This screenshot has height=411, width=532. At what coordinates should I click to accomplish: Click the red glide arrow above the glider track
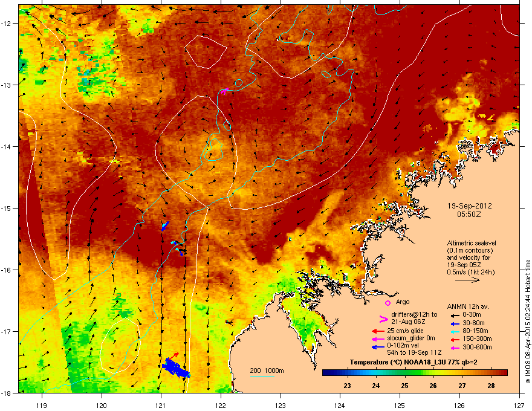click(x=174, y=356)
